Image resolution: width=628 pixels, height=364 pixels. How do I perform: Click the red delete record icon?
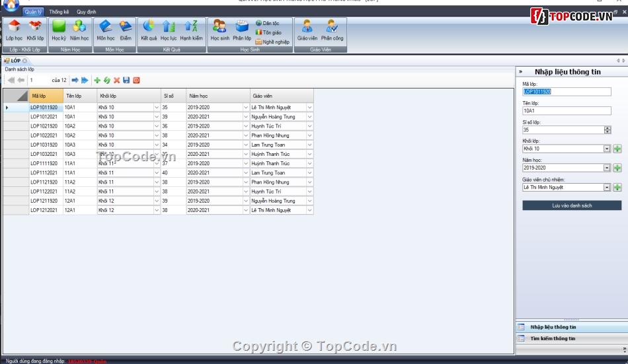coord(116,80)
